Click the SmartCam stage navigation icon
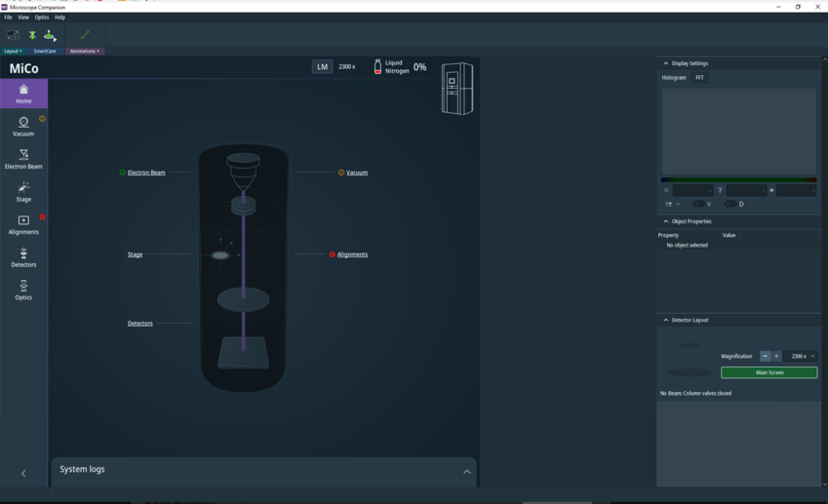 click(x=50, y=35)
